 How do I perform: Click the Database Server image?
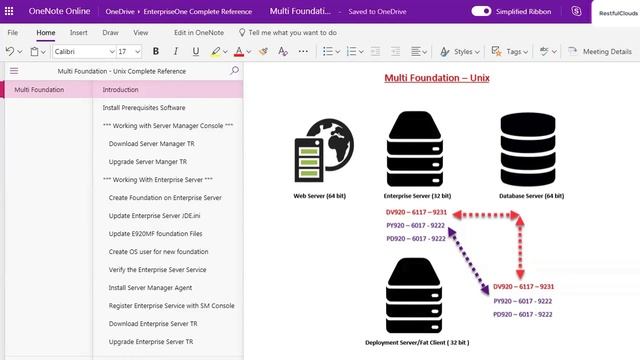(x=528, y=149)
